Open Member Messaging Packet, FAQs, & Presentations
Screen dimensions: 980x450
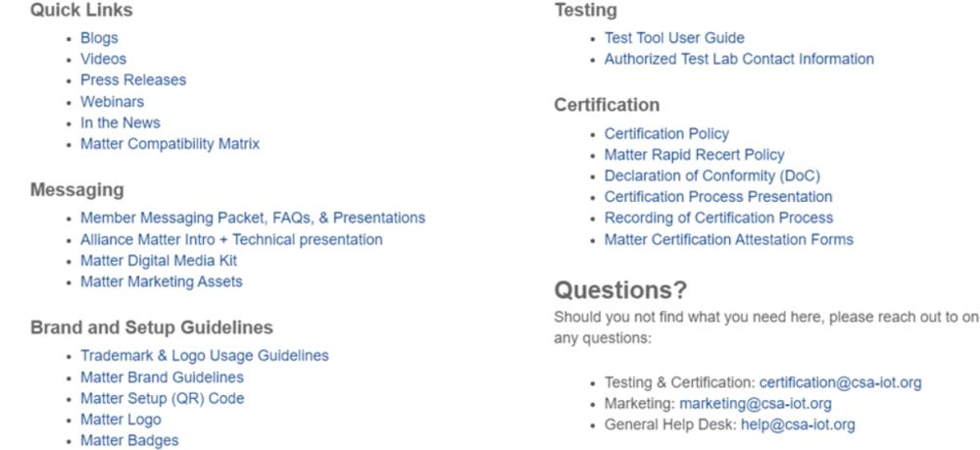[x=252, y=218]
